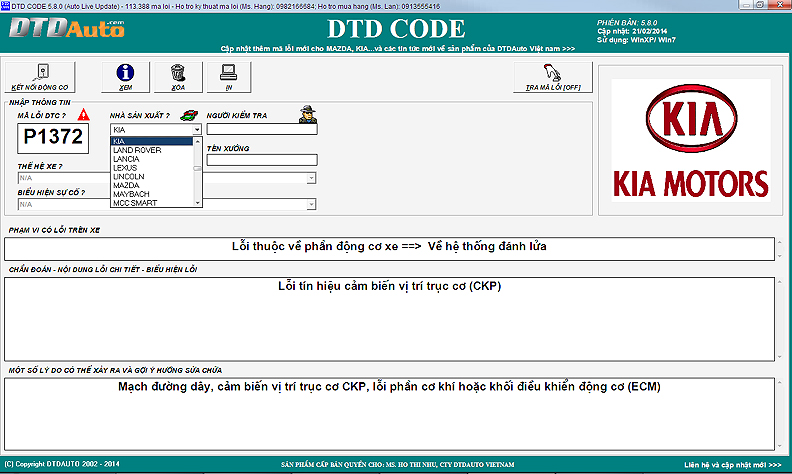Click the KIA Motors logo image

click(690, 140)
